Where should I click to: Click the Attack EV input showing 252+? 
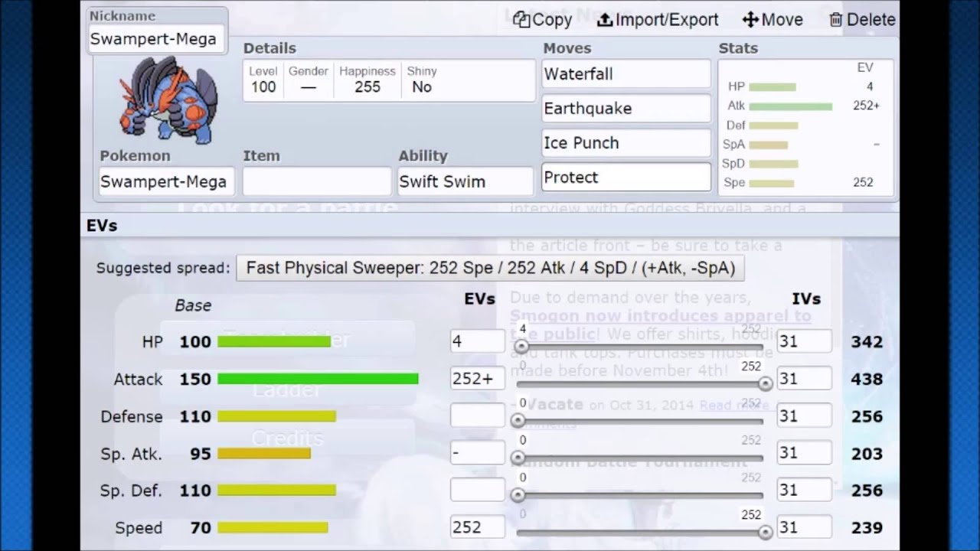pyautogui.click(x=478, y=379)
